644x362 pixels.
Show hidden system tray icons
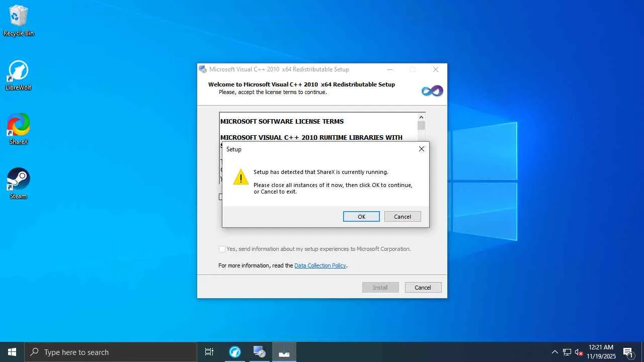tap(555, 352)
